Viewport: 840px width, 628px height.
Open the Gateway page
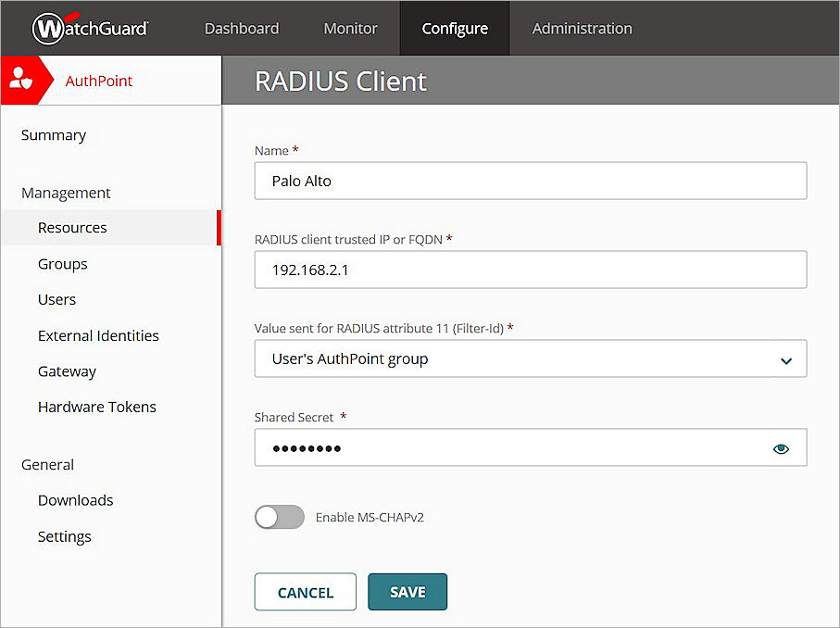(x=67, y=371)
